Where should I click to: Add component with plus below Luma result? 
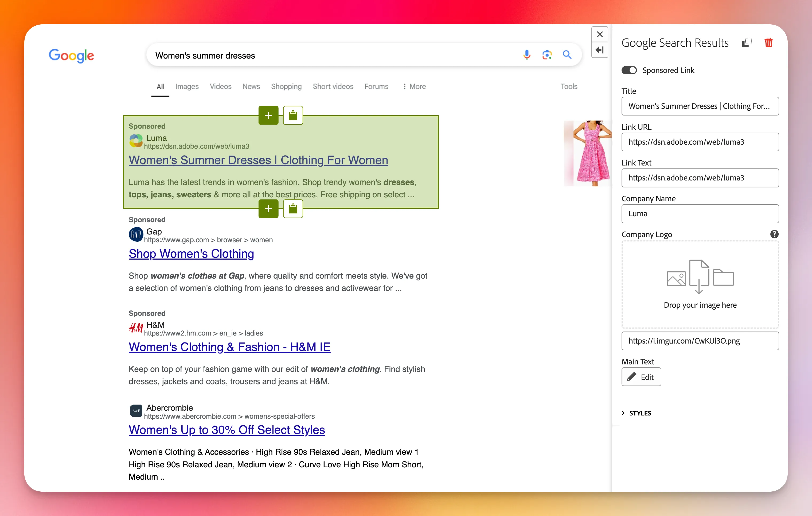[268, 209]
